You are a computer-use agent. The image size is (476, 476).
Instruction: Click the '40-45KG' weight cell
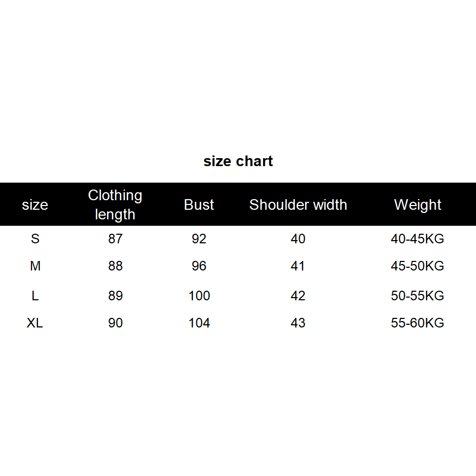[417, 239]
